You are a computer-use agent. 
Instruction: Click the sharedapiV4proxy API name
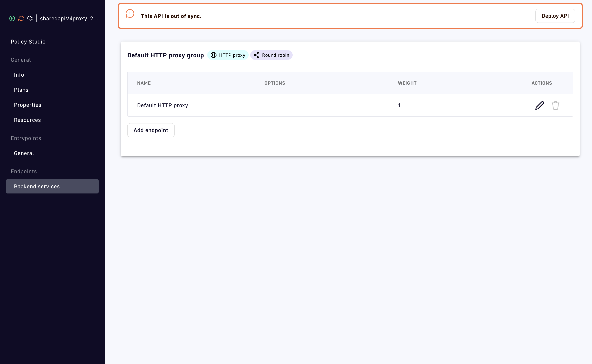pos(69,19)
